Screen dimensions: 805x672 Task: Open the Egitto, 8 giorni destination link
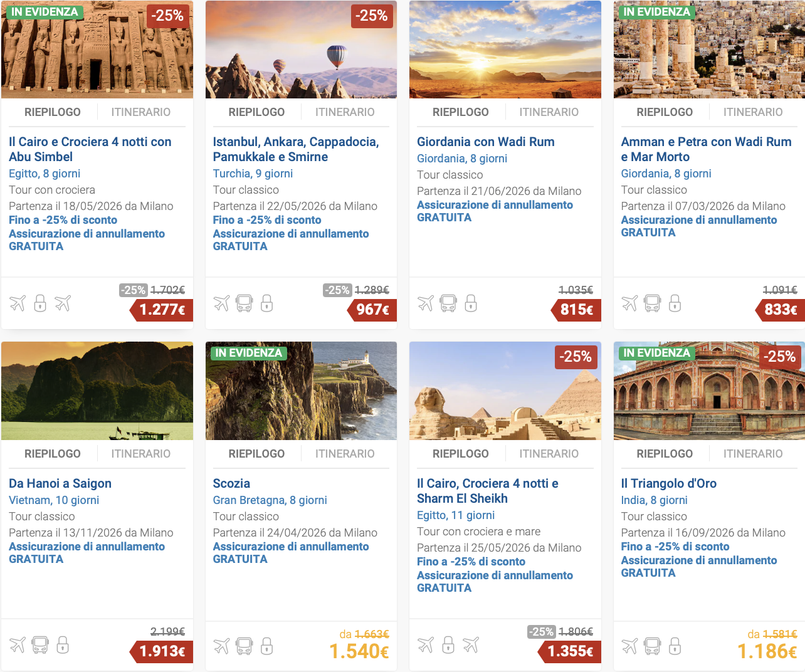point(44,173)
